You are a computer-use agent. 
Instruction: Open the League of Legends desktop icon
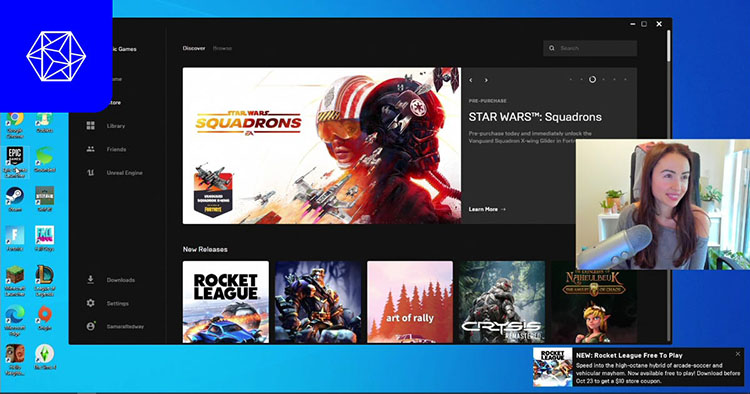[x=44, y=281]
